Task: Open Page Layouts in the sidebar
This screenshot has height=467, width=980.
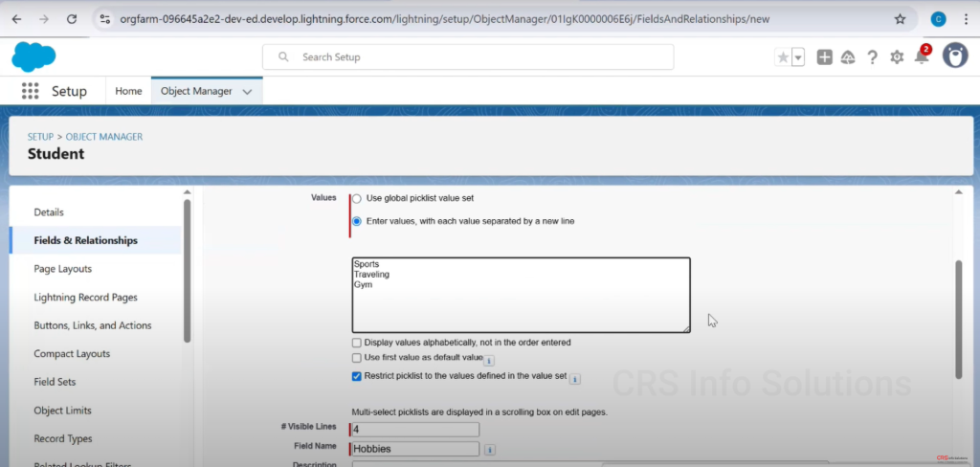Action: coord(63,269)
